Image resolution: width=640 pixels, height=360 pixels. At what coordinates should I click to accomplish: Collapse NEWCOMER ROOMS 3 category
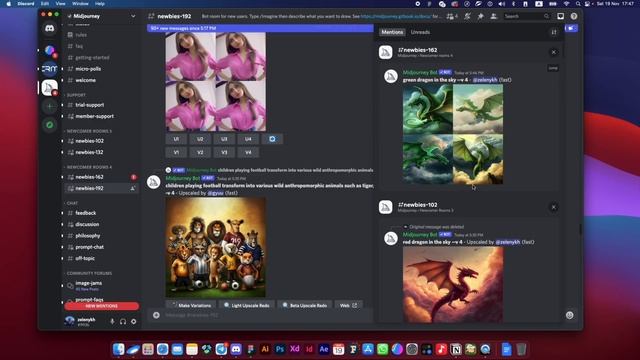click(89, 131)
